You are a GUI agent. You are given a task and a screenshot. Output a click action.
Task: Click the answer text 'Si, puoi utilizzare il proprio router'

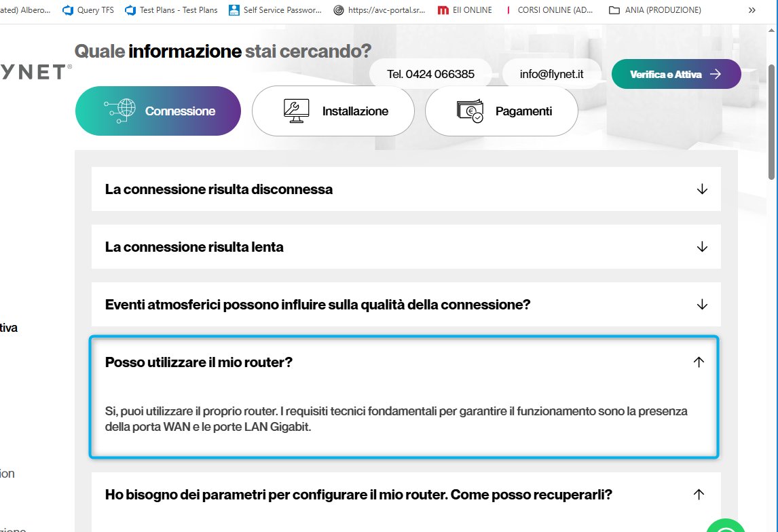(396, 419)
